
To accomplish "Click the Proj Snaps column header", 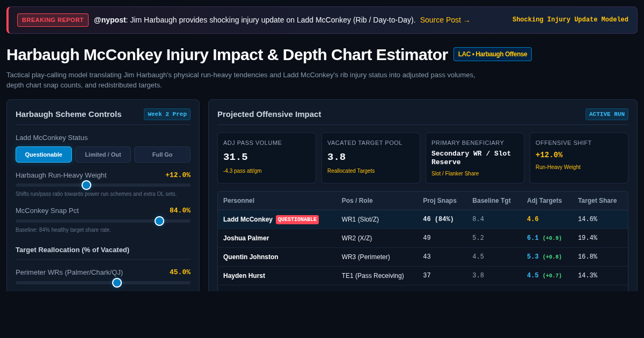I will (x=440, y=201).
